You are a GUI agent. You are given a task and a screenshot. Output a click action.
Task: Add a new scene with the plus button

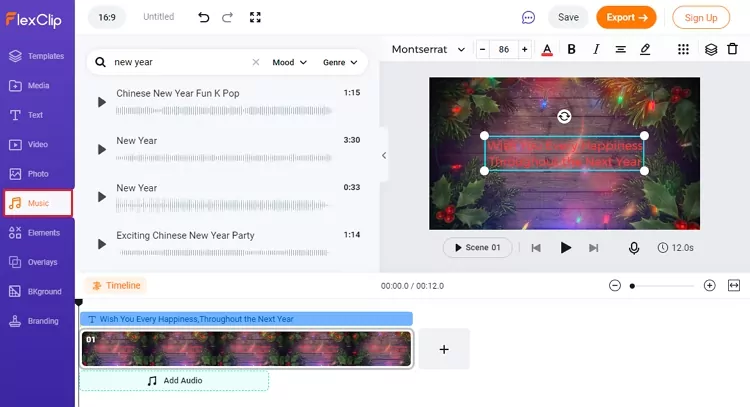[444, 349]
